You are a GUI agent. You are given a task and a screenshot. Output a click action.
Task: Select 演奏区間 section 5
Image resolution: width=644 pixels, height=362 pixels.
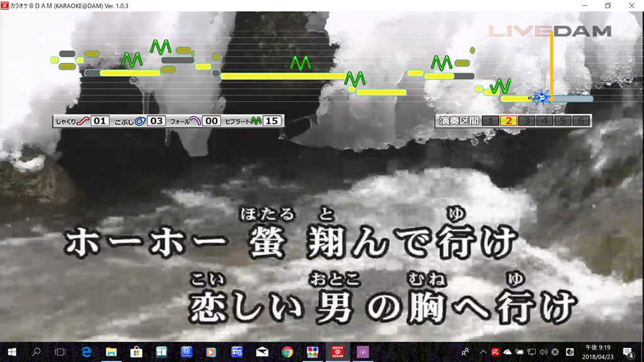tap(563, 121)
